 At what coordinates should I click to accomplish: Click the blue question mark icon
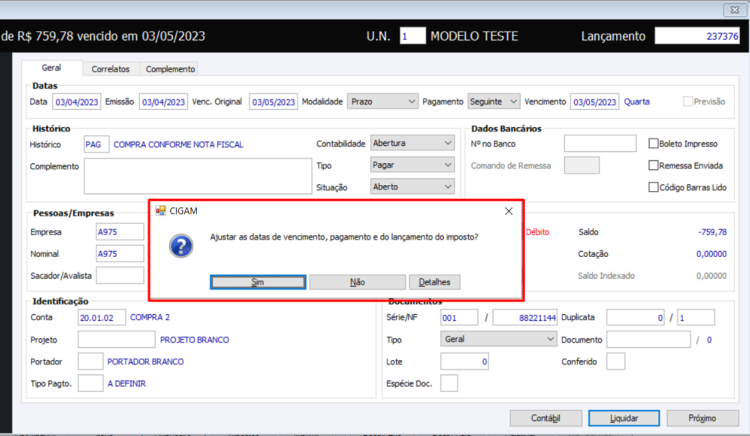(181, 246)
